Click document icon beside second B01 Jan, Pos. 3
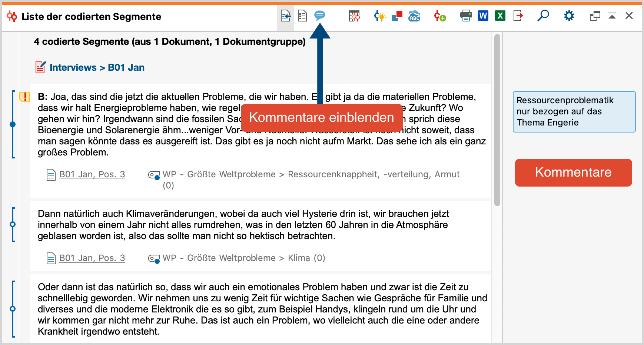The height and width of the screenshot is (345, 644). [x=51, y=258]
